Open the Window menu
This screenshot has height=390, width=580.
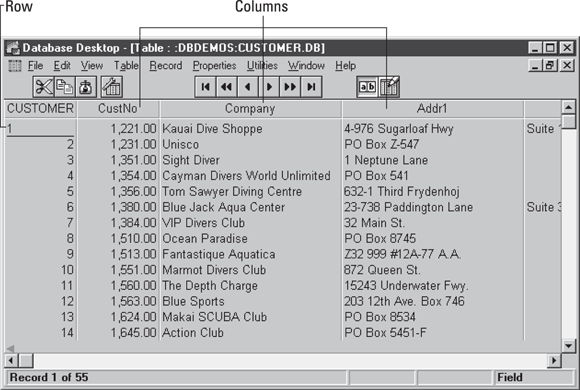(306, 66)
